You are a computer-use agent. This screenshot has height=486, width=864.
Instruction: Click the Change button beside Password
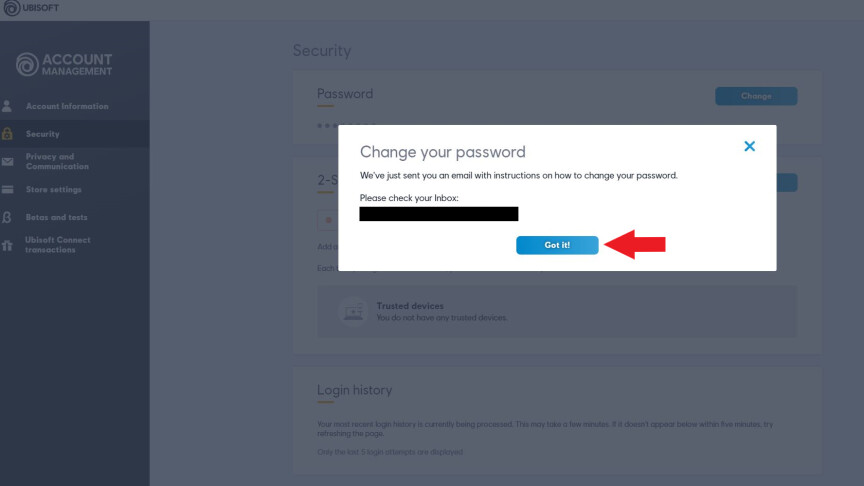tap(756, 96)
